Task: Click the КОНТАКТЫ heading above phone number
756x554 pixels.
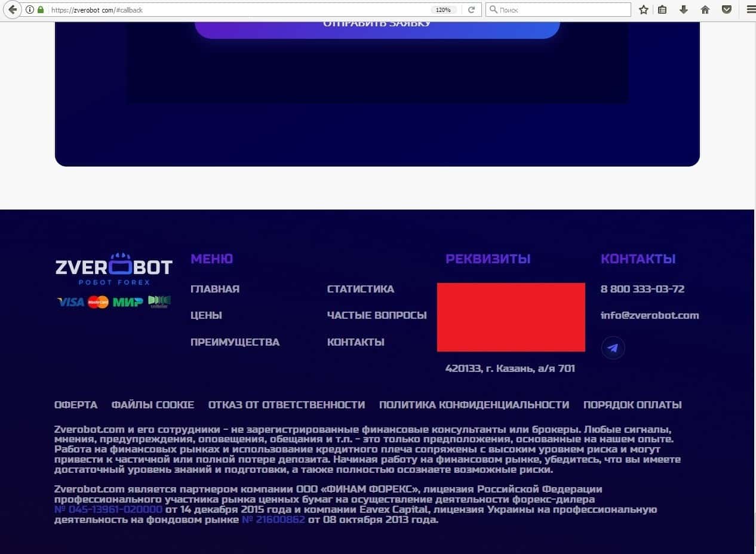Action: [638, 258]
